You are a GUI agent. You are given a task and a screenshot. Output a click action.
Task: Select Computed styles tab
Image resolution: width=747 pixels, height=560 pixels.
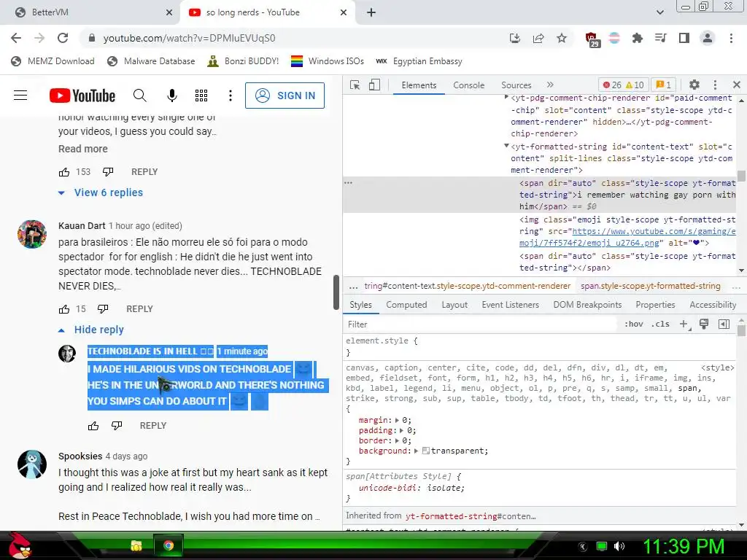pos(406,305)
